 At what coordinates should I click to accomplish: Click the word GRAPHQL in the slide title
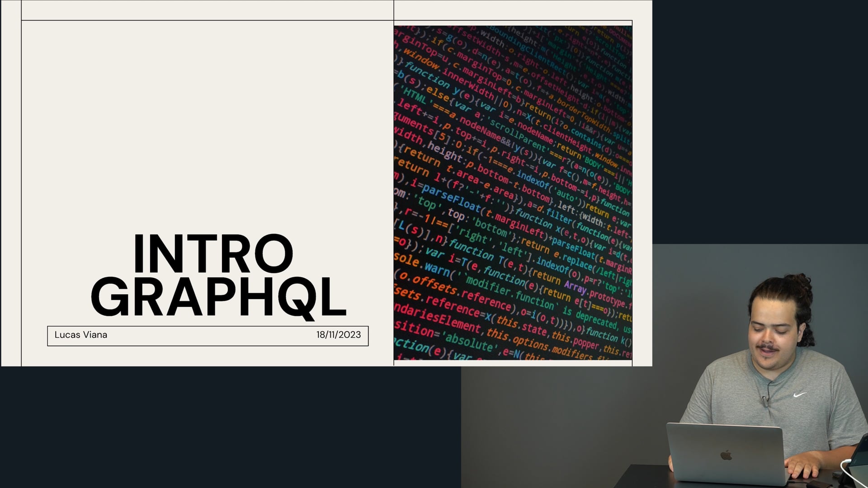click(218, 298)
